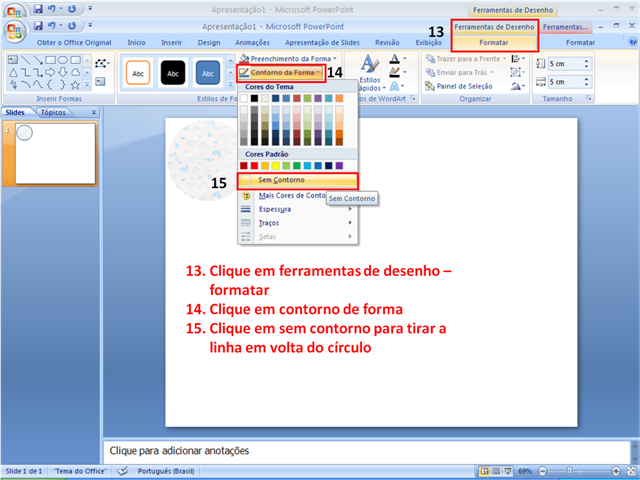Open the Início ribbon tab
Viewport: 640px width, 480px height.
(x=136, y=42)
